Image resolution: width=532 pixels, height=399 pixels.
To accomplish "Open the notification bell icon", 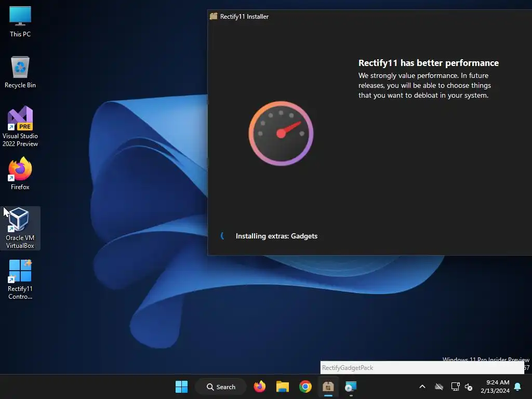I will tap(518, 387).
